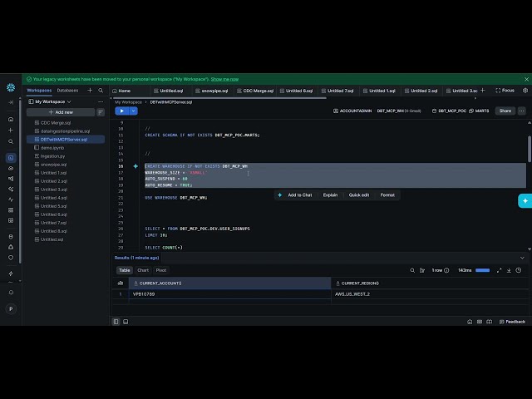This screenshot has width=532, height=399.
Task: Run the query with the blue play button
Action: tap(122, 111)
